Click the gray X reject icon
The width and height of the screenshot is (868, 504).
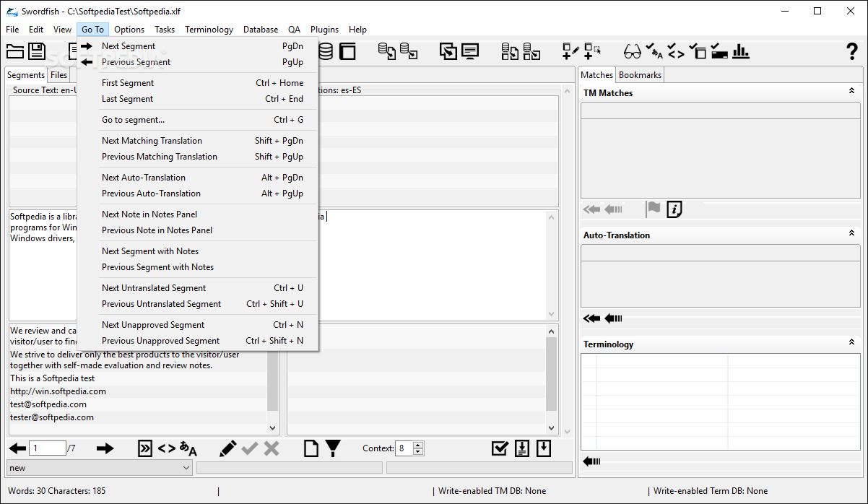coord(272,448)
